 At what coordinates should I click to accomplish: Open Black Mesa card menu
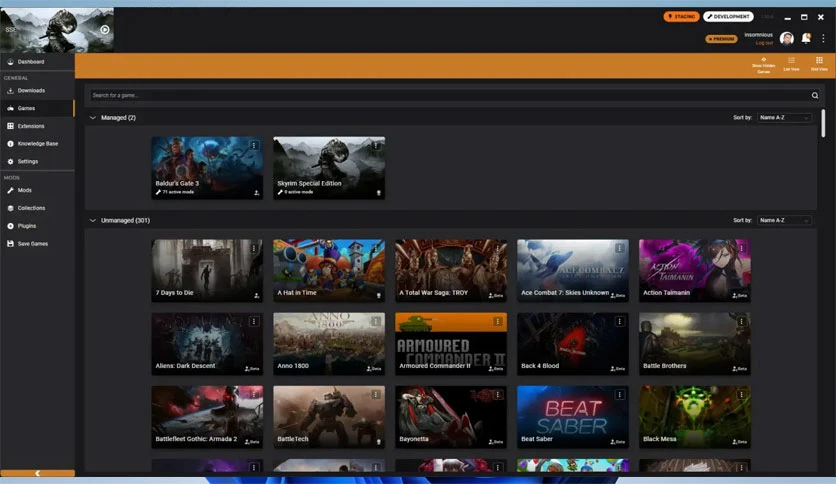pyautogui.click(x=741, y=394)
